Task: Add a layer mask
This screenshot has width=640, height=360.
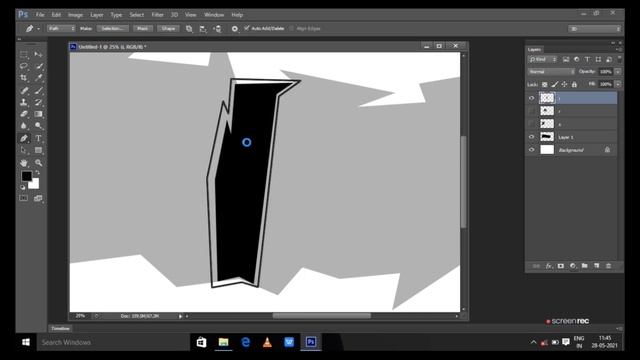Action: (560, 266)
